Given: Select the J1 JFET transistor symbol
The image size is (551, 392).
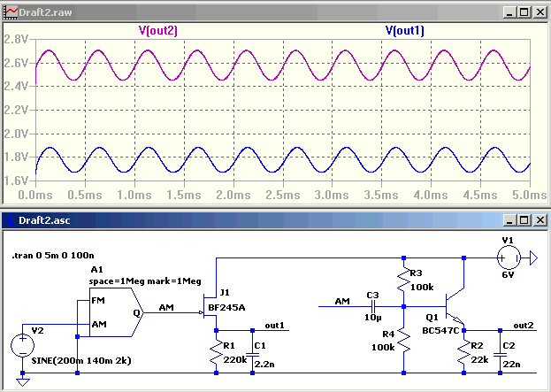Looking at the screenshot, I should click(210, 306).
